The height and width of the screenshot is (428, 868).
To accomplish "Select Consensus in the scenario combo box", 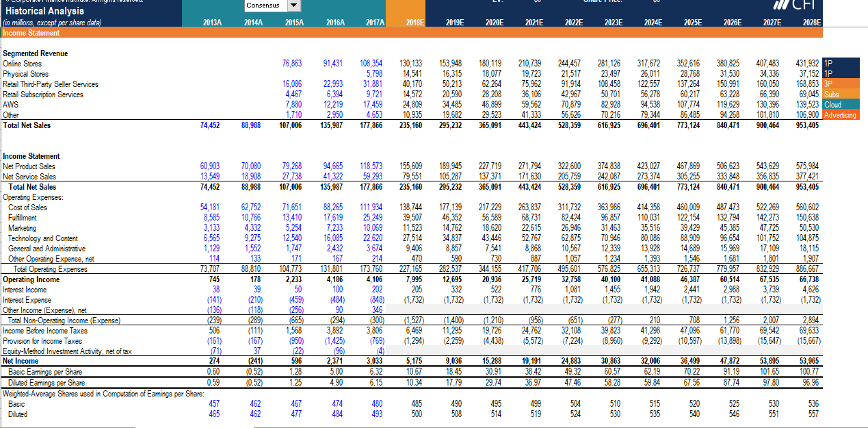I will pos(267,5).
